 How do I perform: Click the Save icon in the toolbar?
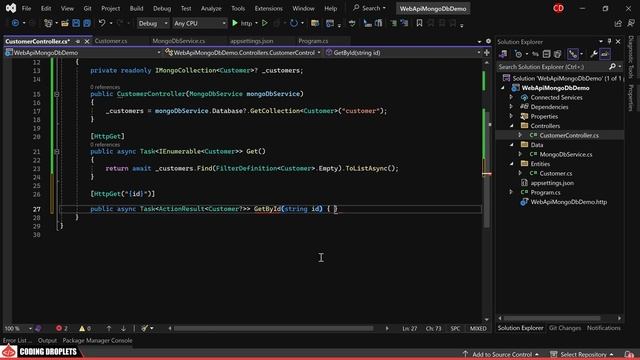point(76,23)
